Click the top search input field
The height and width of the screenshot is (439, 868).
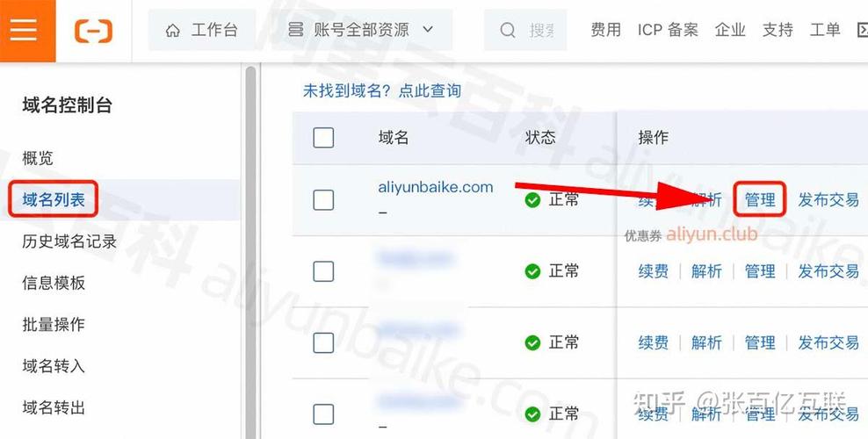526,30
